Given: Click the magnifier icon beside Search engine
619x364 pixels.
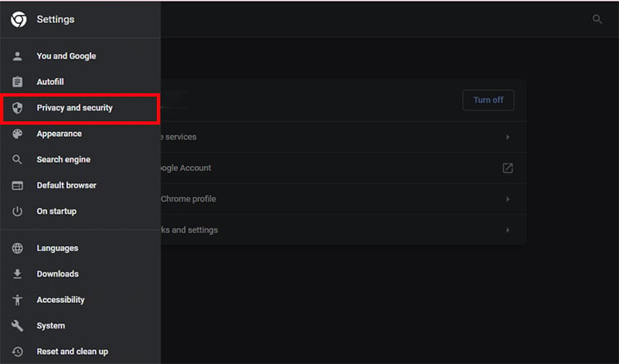Looking at the screenshot, I should pos(17,159).
